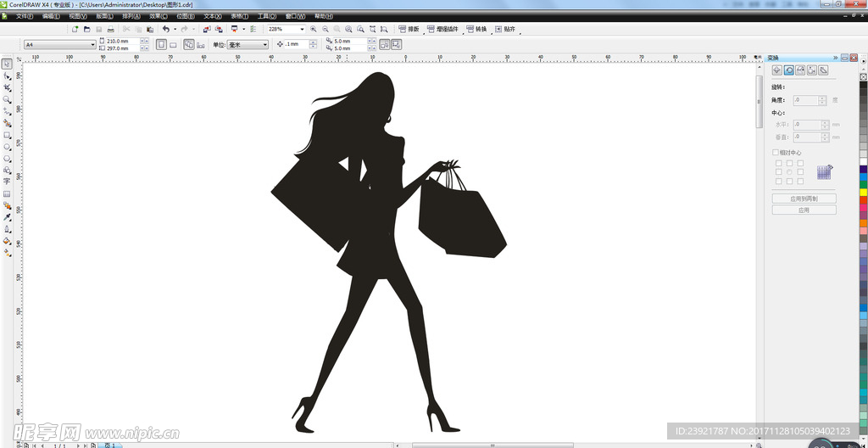The image size is (868, 448).
Task: Click the Print icon in toolbar
Action: tap(111, 29)
